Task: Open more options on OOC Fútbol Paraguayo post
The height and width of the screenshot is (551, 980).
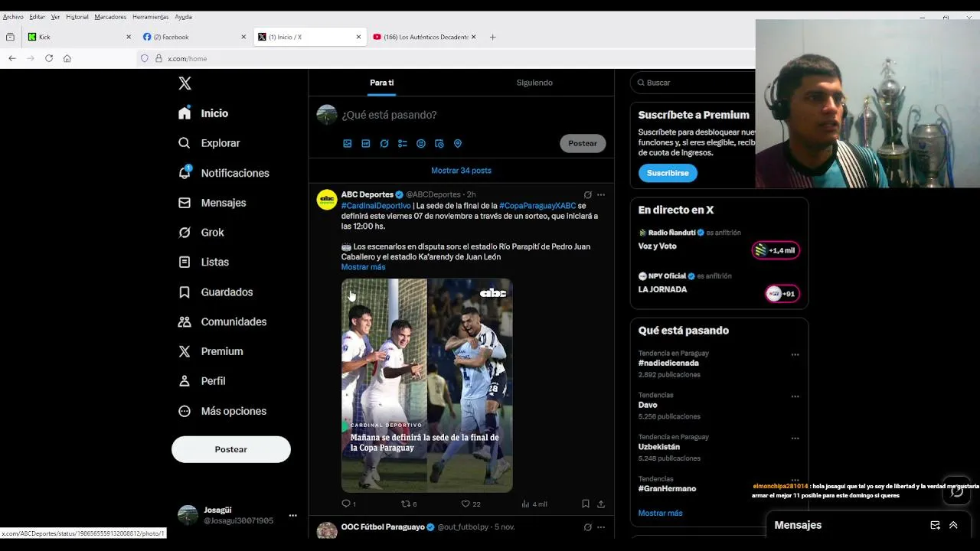Action: (601, 527)
